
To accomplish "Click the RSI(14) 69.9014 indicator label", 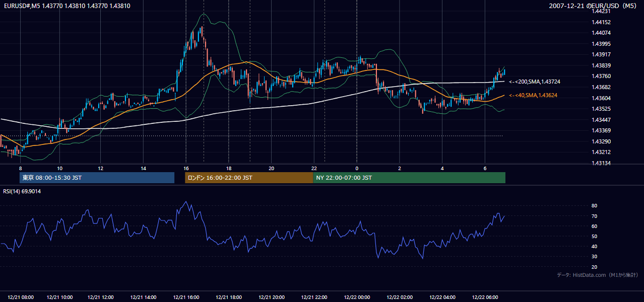I will [x=22, y=191].
